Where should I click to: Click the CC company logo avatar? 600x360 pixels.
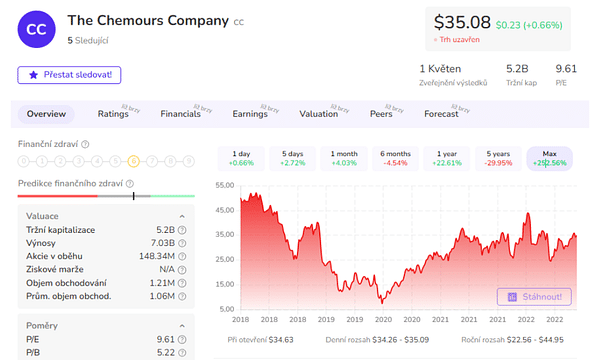click(x=36, y=29)
